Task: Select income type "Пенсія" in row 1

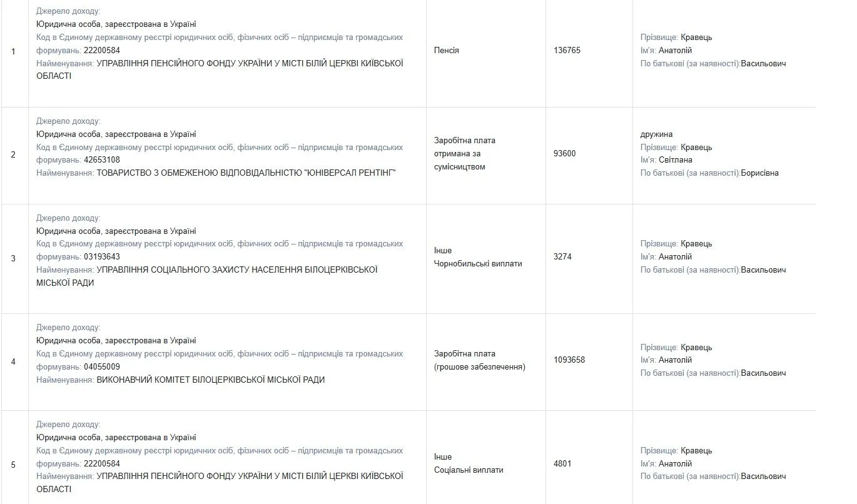Action: click(x=446, y=50)
